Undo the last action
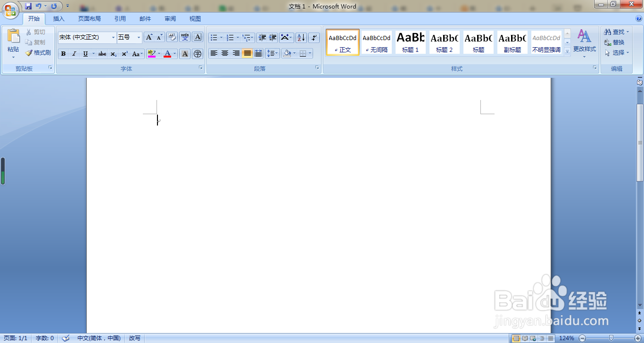This screenshot has height=343, width=644. pyautogui.click(x=39, y=6)
